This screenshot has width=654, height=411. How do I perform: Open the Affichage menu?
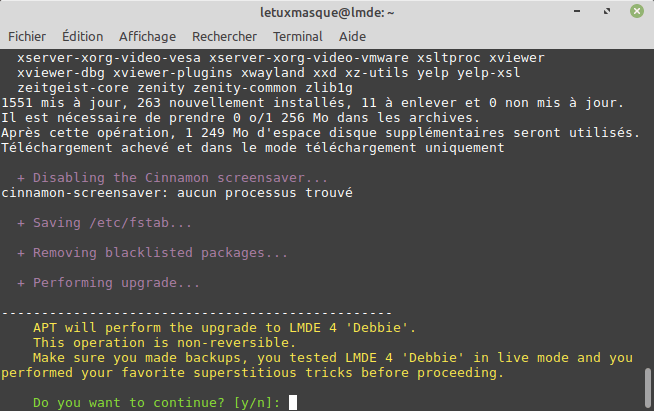click(x=147, y=36)
